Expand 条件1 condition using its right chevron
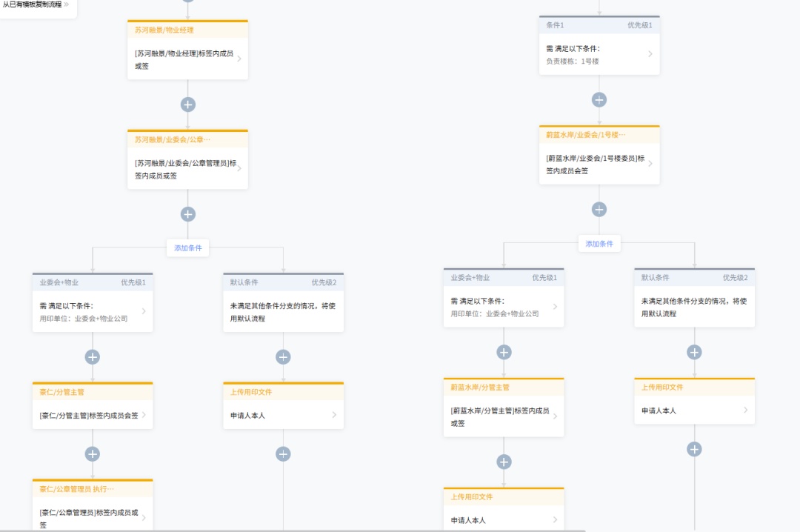Image resolution: width=800 pixels, height=532 pixels. (650, 54)
